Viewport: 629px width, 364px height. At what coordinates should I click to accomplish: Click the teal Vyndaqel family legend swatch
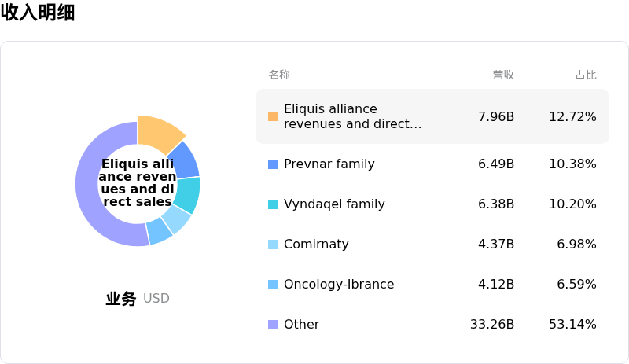coord(273,204)
